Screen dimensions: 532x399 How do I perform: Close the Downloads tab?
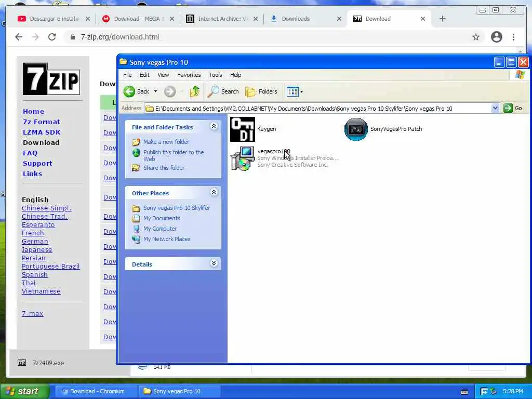[x=339, y=19]
